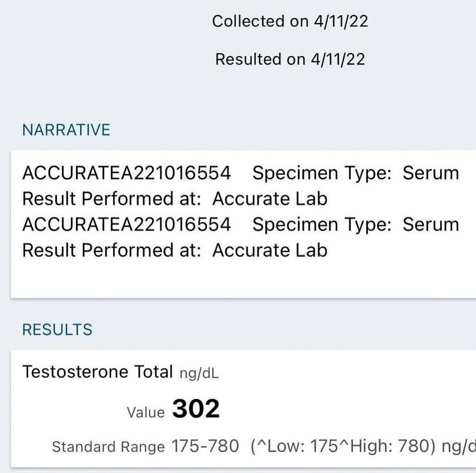Click the "High: 780" threshold text

(391, 447)
